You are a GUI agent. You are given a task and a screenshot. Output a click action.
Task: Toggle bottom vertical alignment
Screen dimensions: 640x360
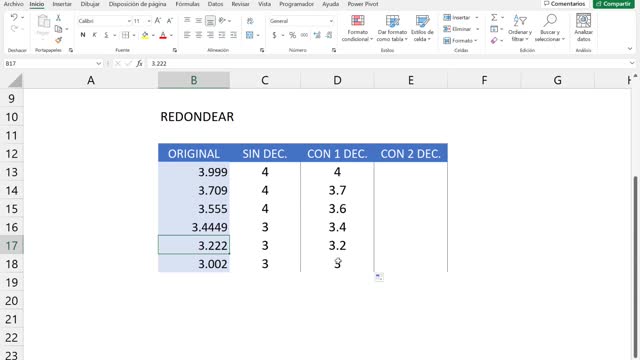210,20
